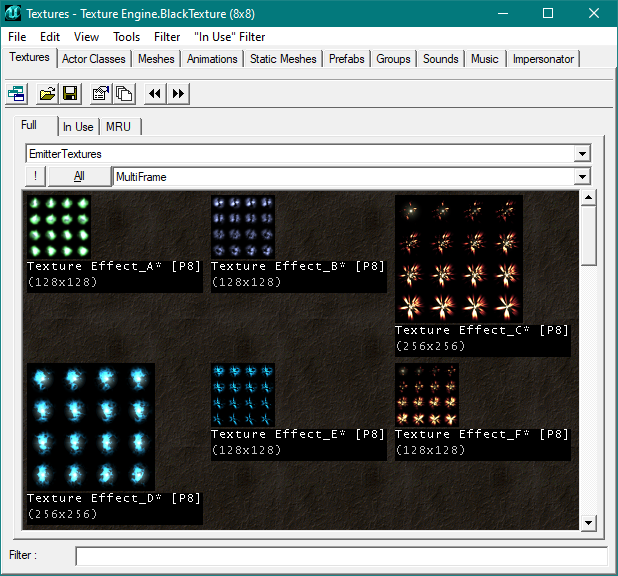Viewport: 618px width, 576px height.
Task: Click the dock/undock browser toolbar icon
Action: tap(17, 94)
